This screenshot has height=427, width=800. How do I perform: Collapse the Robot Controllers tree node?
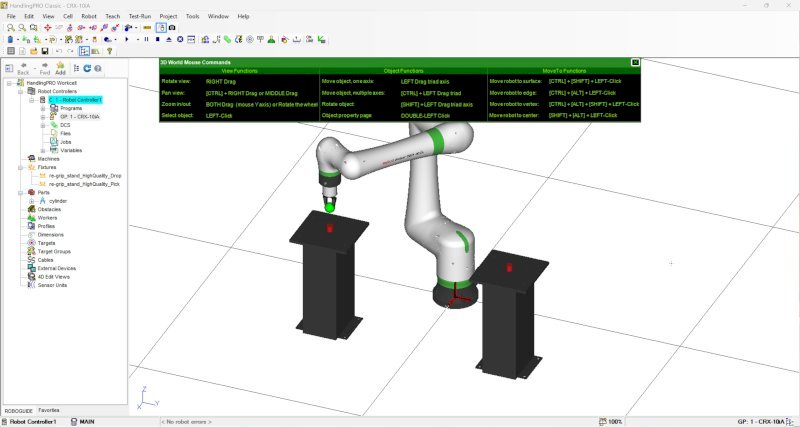coord(21,91)
